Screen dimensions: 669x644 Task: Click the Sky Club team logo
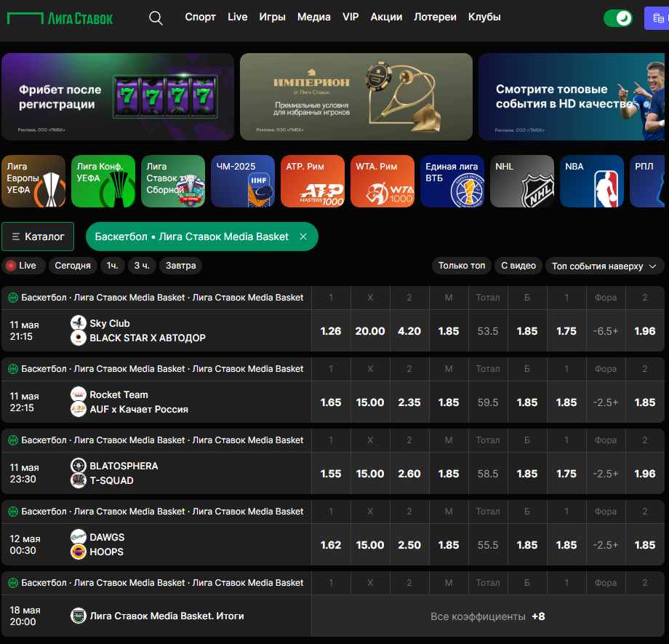pos(79,323)
